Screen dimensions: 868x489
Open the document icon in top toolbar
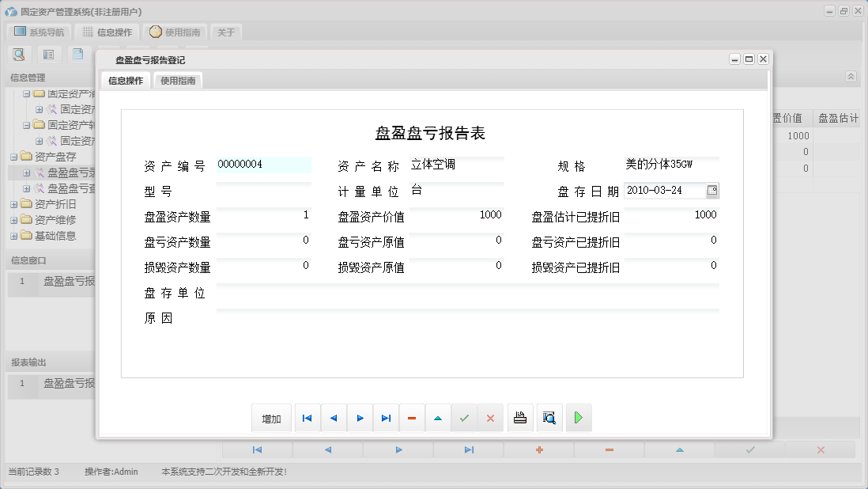click(x=77, y=54)
